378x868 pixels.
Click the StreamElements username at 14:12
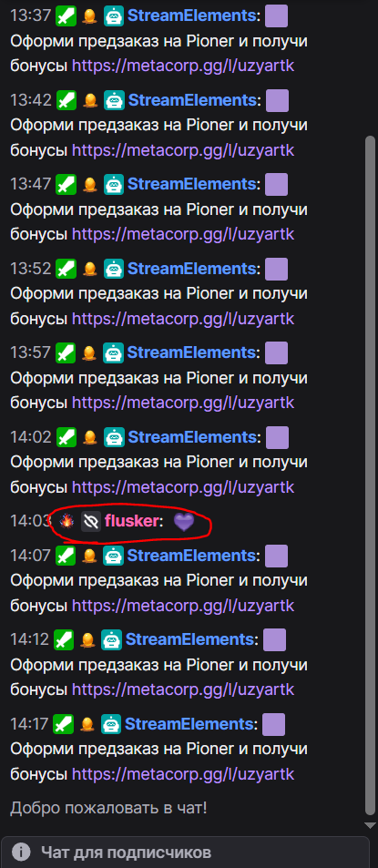(x=189, y=639)
